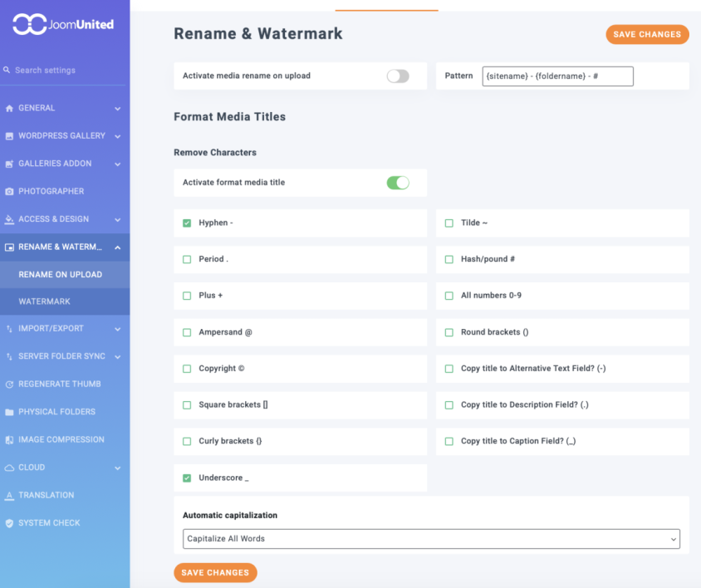Screen dimensions: 701x588
Task: Uncheck the Hyphen checkbox
Action: tap(187, 223)
